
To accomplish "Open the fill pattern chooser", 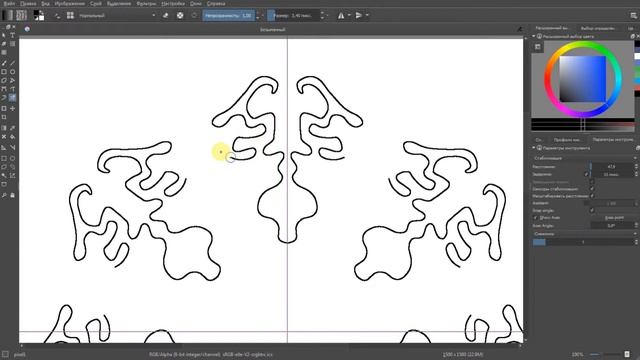I will tap(21, 16).
